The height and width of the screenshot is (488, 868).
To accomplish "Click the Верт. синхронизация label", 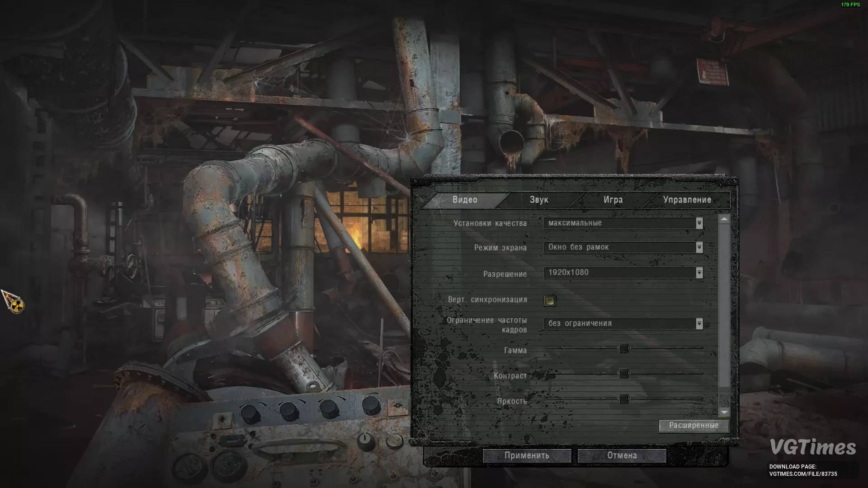I will [x=487, y=300].
